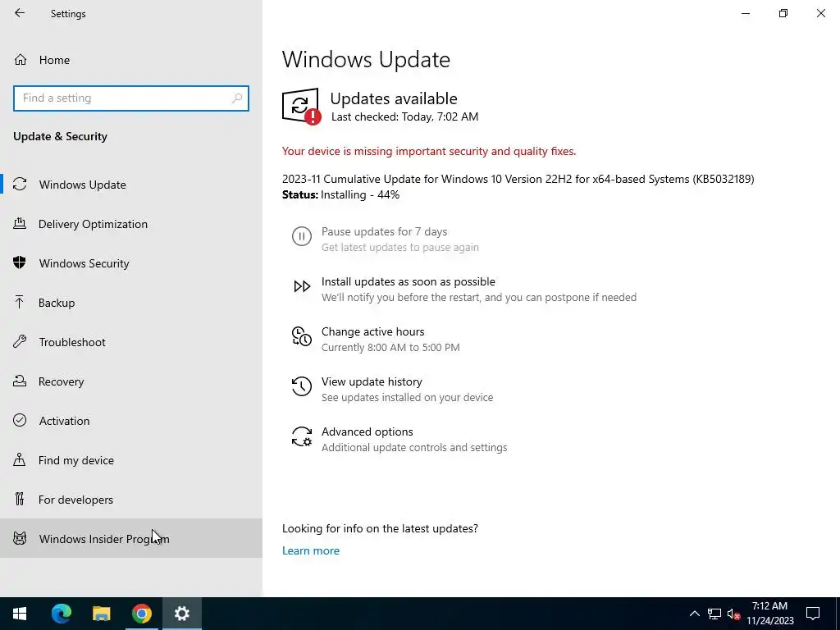Click the Settings gear in the taskbar
Viewport: 840px width, 630px height.
pos(182,614)
